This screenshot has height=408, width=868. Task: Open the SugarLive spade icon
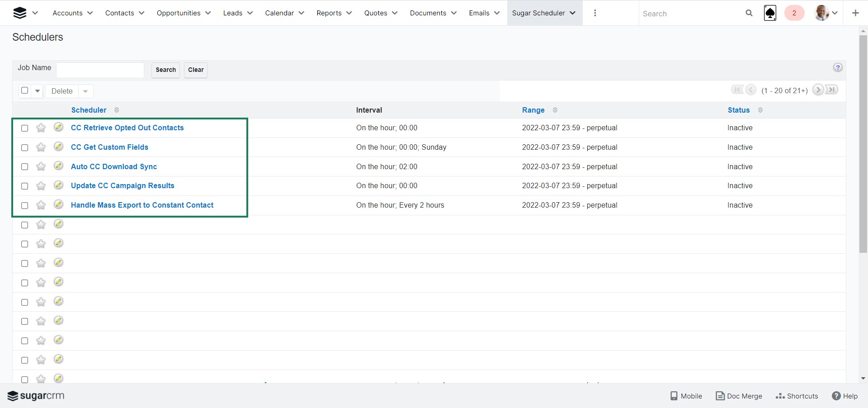pyautogui.click(x=770, y=13)
